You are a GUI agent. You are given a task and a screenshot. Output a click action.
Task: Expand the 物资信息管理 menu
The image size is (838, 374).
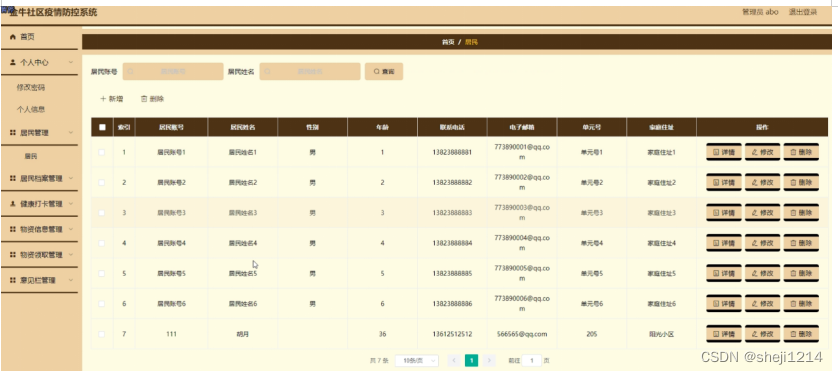[x=39, y=229]
